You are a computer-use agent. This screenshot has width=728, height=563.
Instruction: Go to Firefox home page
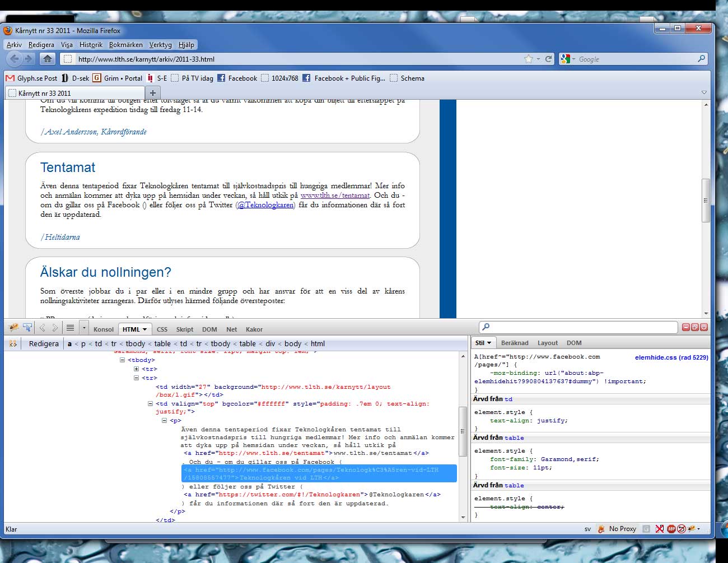48,58
